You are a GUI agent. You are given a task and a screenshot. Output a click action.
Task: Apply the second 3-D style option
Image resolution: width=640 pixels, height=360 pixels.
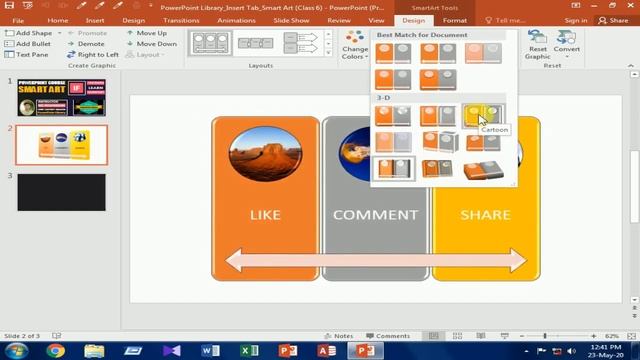click(438, 116)
